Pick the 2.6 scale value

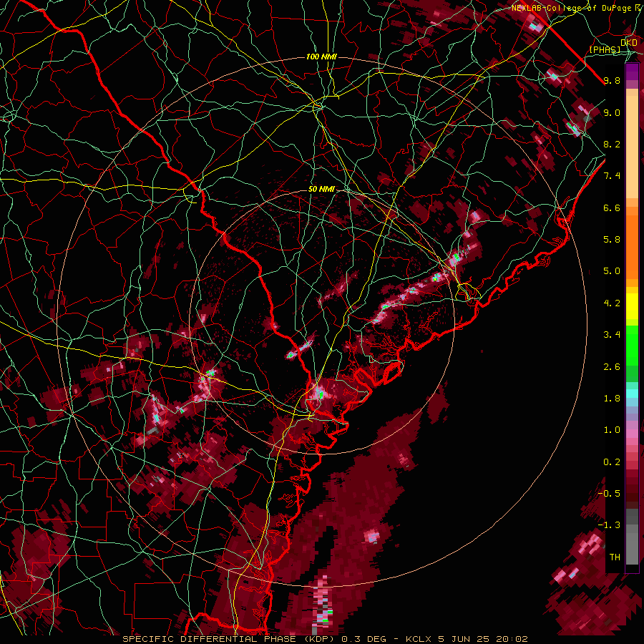[x=612, y=367]
